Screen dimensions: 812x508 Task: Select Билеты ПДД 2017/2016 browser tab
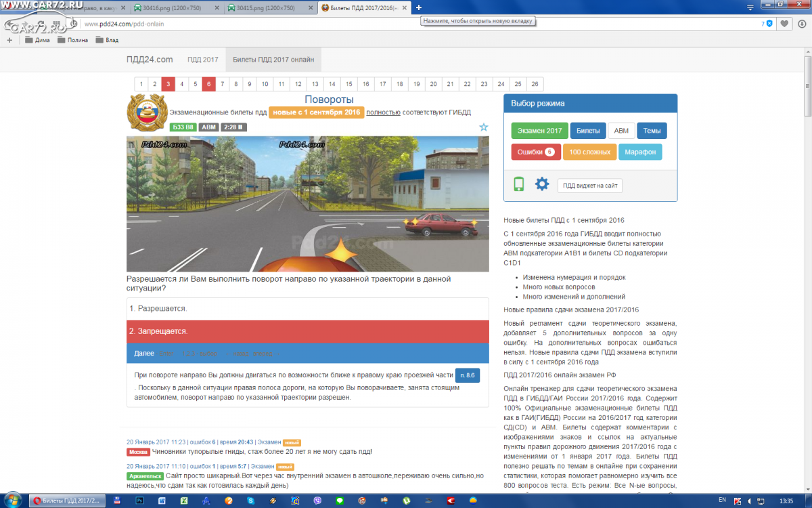[363, 7]
